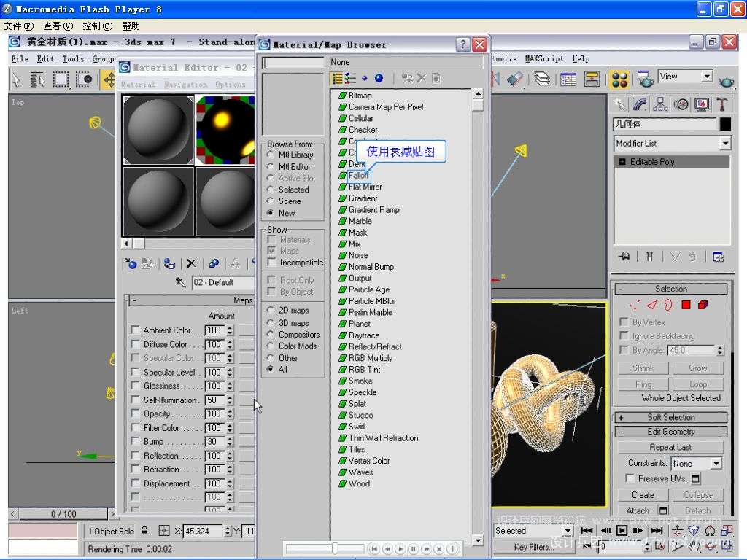Image resolution: width=747 pixels, height=560 pixels.
Task: Click Reset Map/Mtl X icon in Material Editor
Action: point(191,263)
